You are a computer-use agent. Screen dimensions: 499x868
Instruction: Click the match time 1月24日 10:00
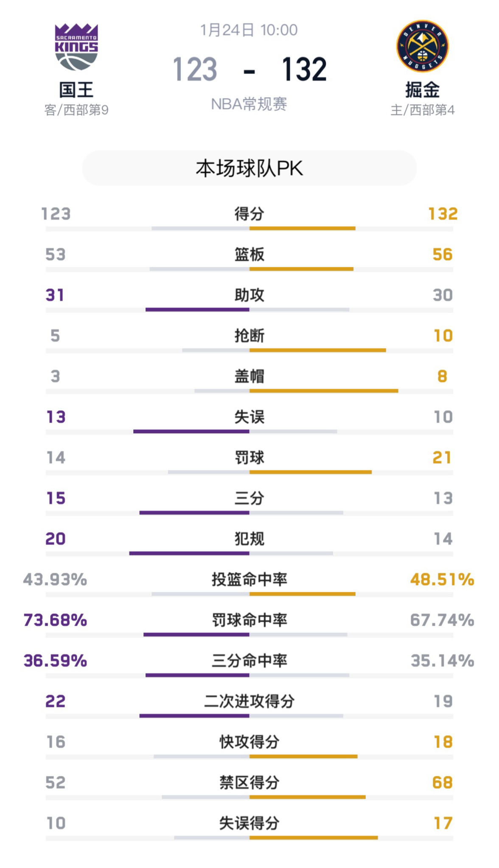[x=249, y=30]
